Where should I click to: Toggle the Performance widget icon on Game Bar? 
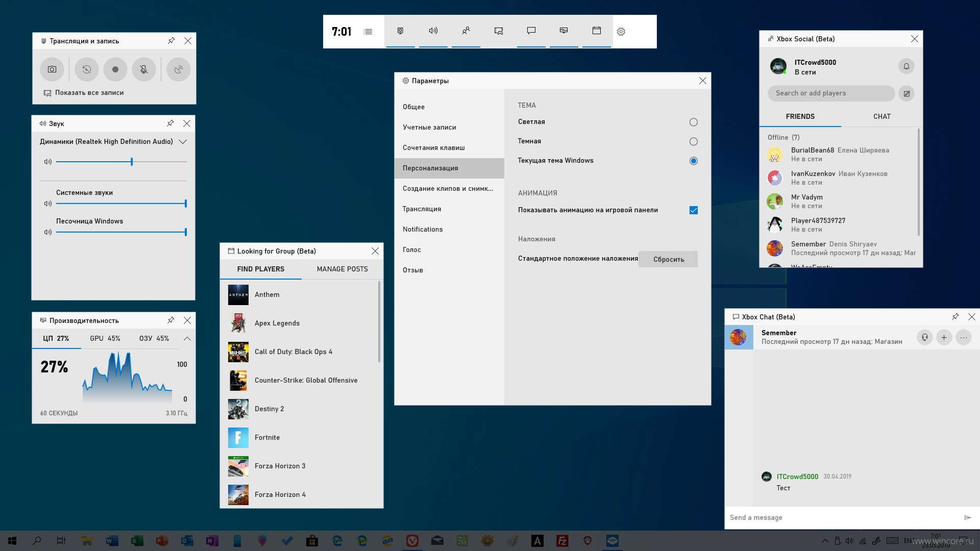564,31
